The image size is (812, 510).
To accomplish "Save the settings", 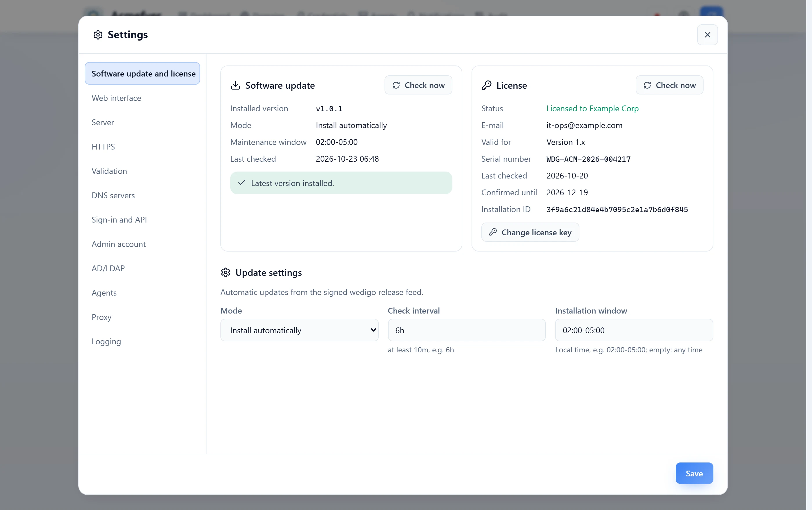I will point(694,473).
